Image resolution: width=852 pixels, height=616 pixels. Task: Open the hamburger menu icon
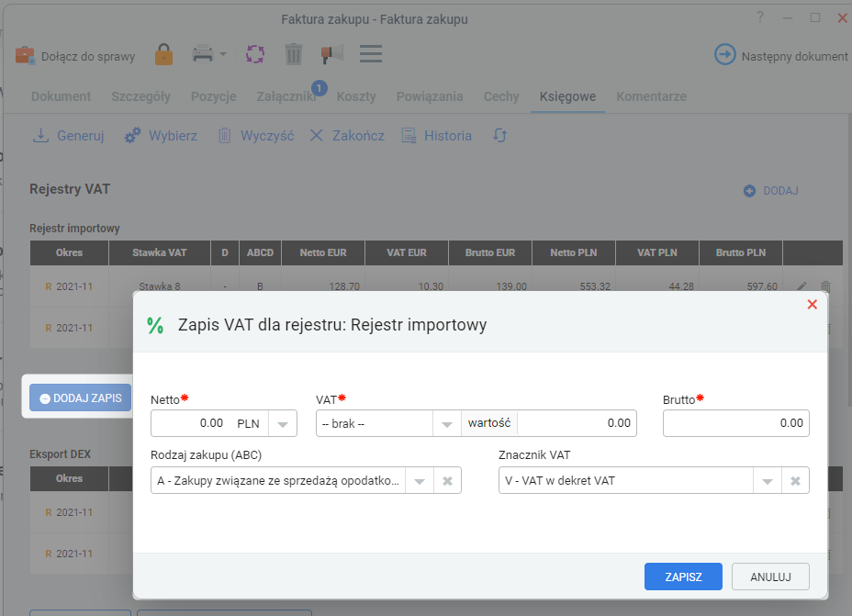pyautogui.click(x=371, y=54)
